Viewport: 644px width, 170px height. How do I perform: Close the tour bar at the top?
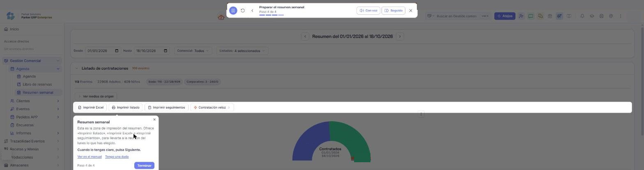(411, 11)
